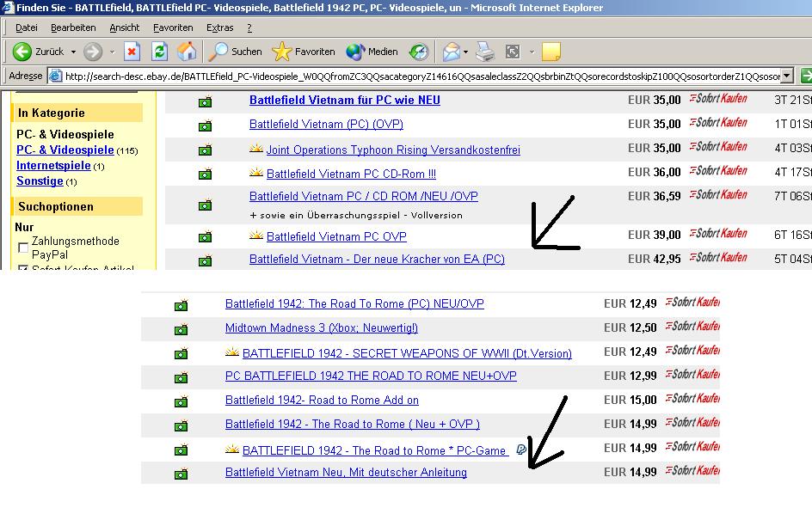Enable the Zahlungsmethode PayPal checkbox
The image size is (812, 520).
click(x=23, y=248)
